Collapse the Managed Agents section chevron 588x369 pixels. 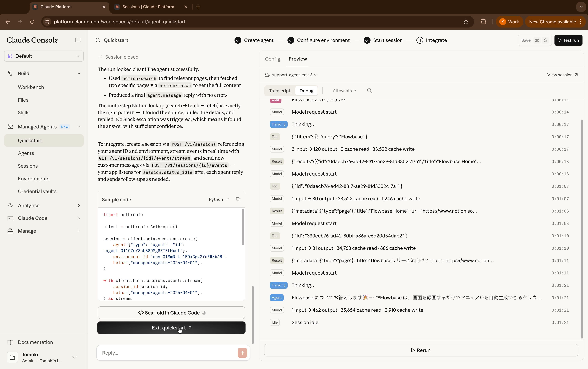click(79, 127)
